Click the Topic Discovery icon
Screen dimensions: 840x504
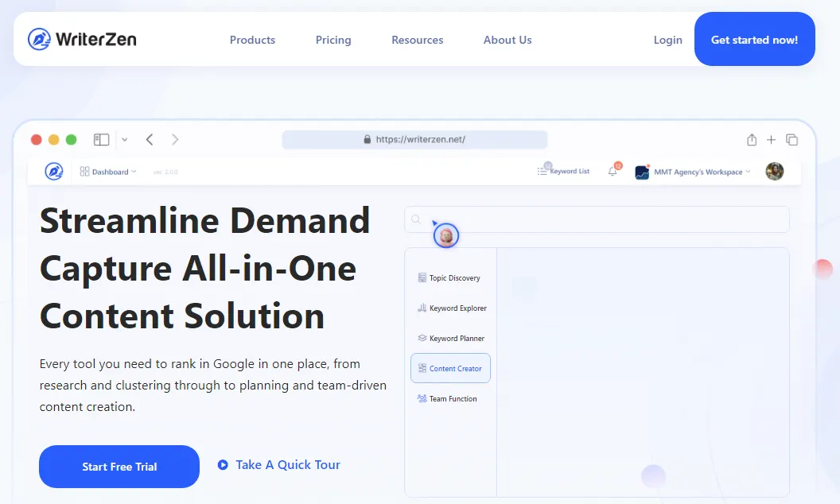click(x=422, y=277)
